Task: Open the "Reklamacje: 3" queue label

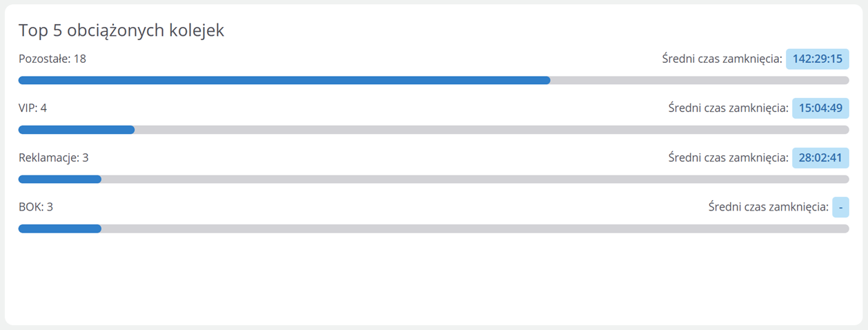Action: tap(53, 157)
